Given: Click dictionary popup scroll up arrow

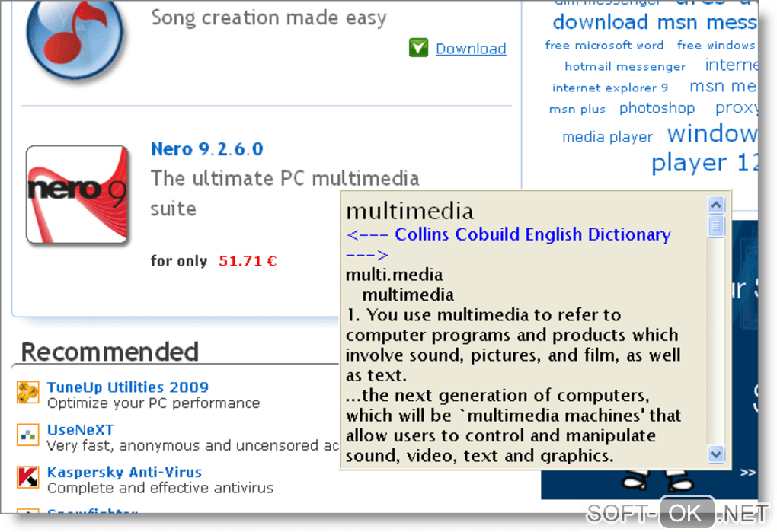Looking at the screenshot, I should click(x=716, y=205).
